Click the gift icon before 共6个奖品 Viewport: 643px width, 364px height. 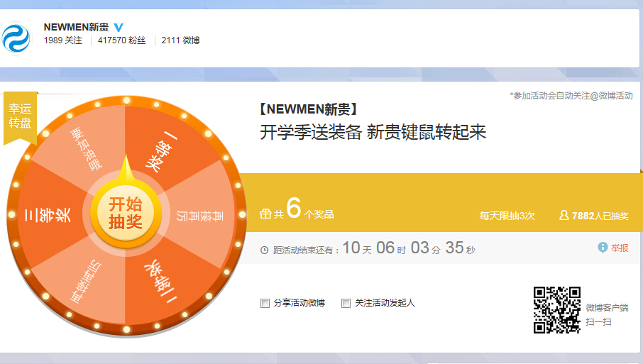click(265, 214)
